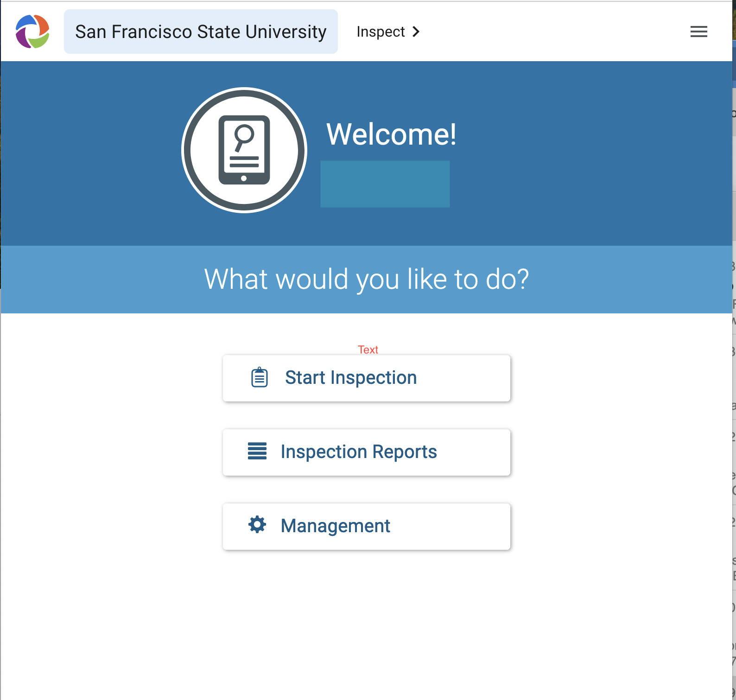
Task: Click the list lines icon beside Inspection Reports
Action: [x=257, y=451]
